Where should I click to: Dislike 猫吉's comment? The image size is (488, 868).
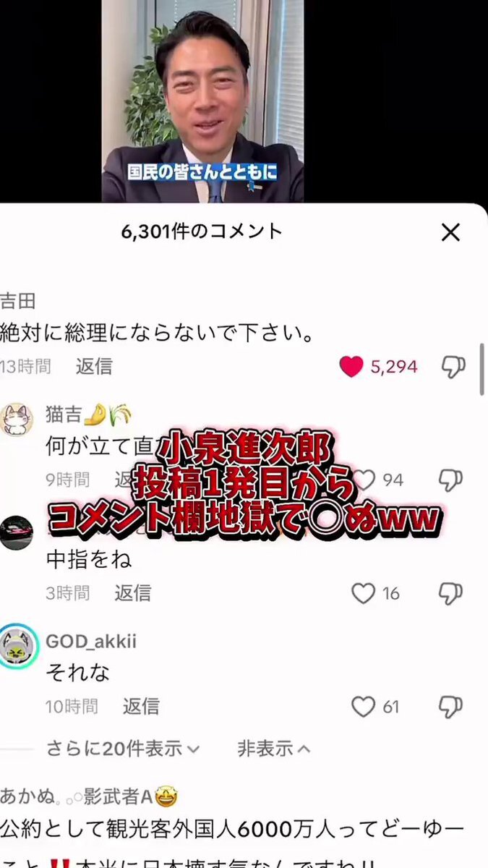point(451,480)
